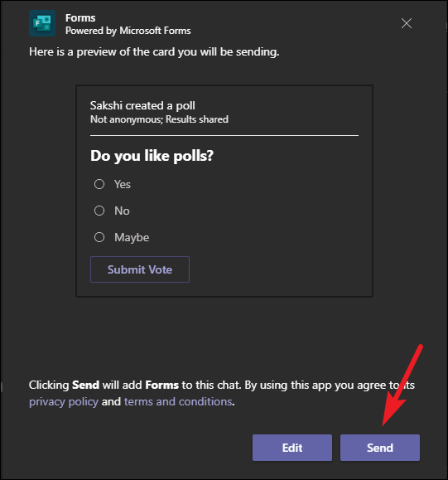This screenshot has height=480, width=448.
Task: Click the Maybe option label
Action: [x=132, y=238]
